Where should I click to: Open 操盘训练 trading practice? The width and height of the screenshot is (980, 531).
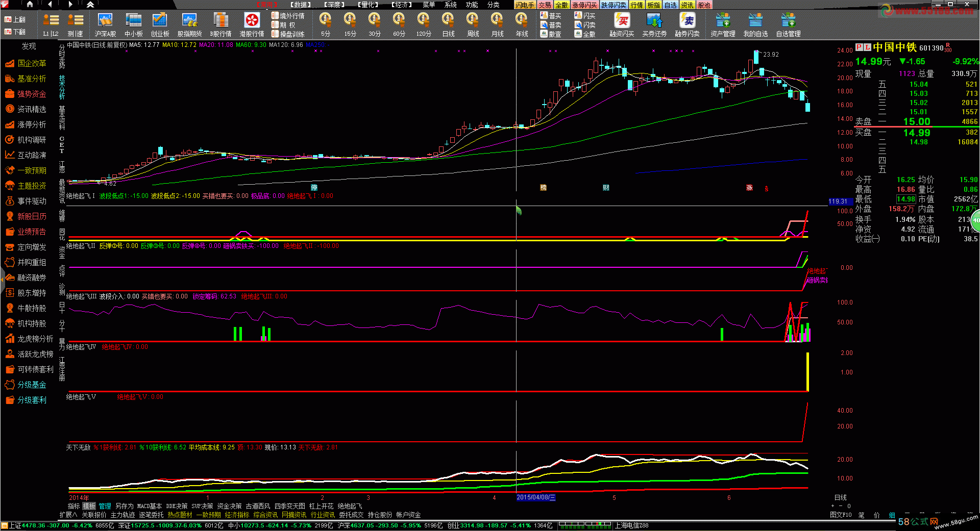coord(288,34)
